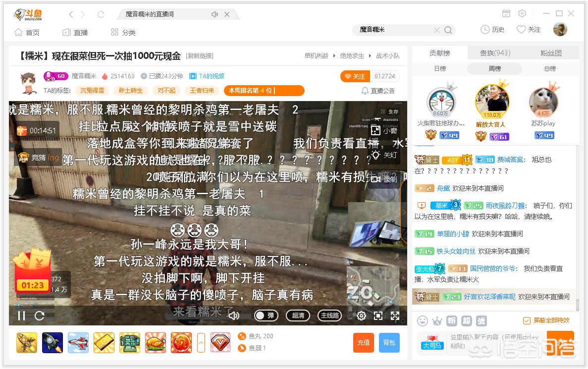The height and width of the screenshot is (369, 588).
Task: Pause the live stream video
Action: click(21, 316)
